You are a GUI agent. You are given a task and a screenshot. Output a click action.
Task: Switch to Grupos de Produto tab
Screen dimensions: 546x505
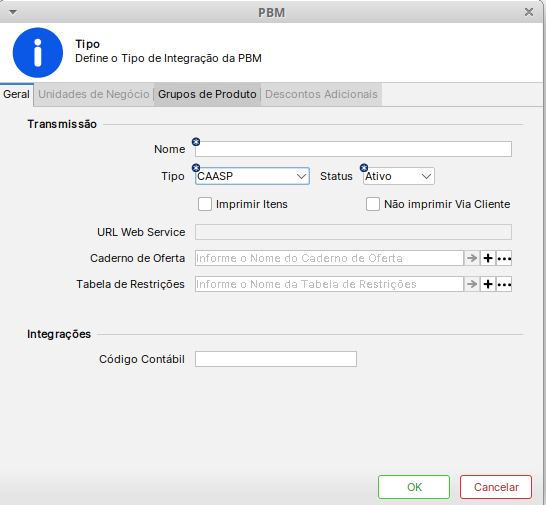coord(207,94)
